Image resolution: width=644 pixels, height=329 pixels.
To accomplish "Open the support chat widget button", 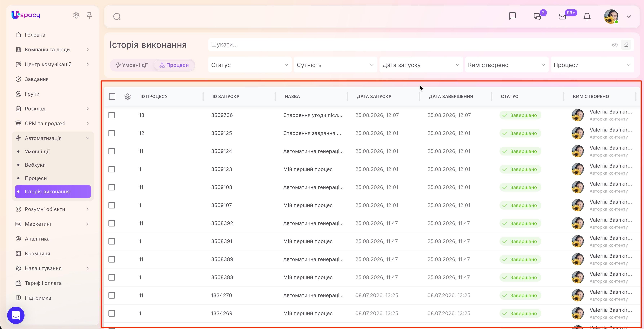I will point(16,315).
